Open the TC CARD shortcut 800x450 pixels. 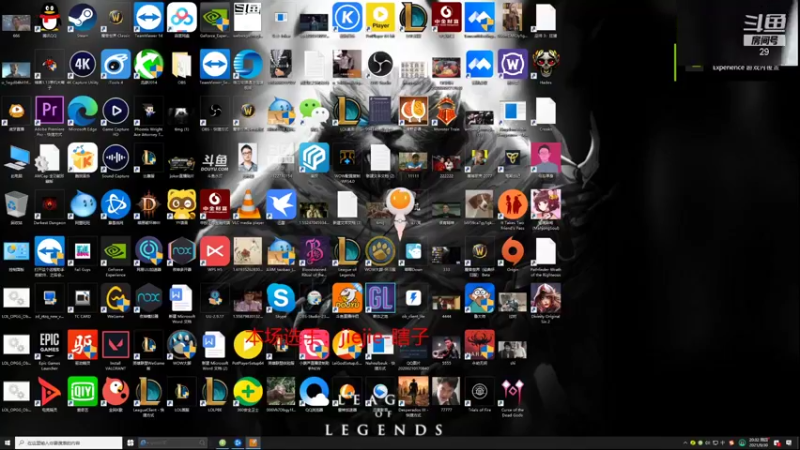click(83, 298)
